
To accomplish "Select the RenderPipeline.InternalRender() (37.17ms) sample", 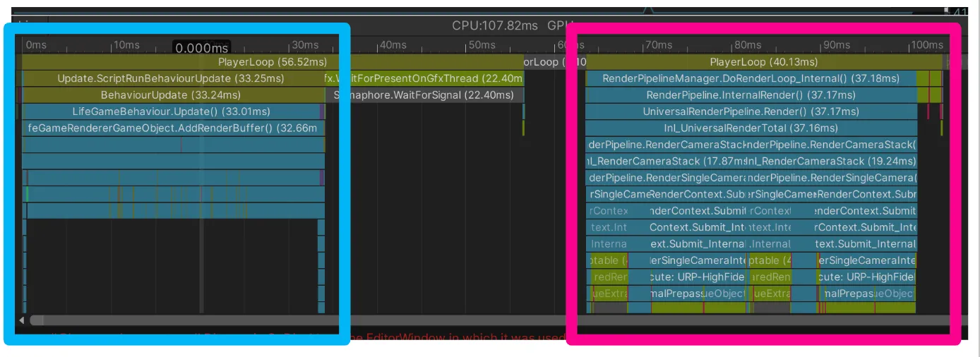I will point(751,95).
